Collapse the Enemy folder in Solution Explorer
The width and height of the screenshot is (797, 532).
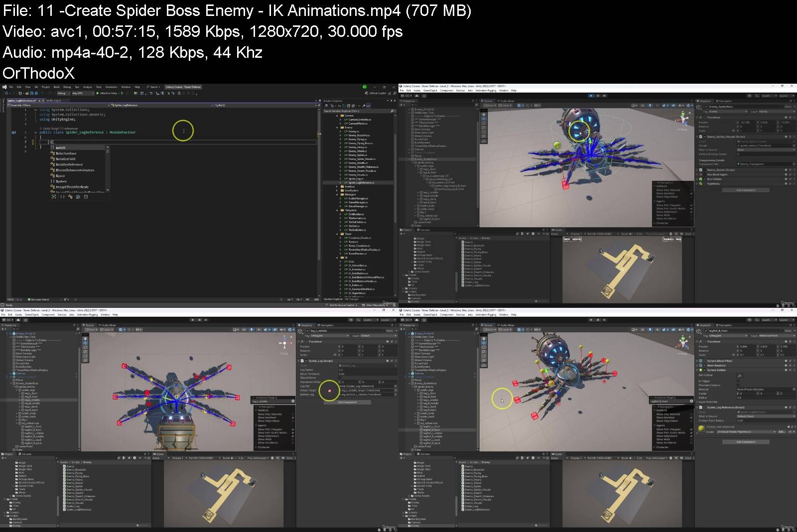pyautogui.click(x=337, y=128)
